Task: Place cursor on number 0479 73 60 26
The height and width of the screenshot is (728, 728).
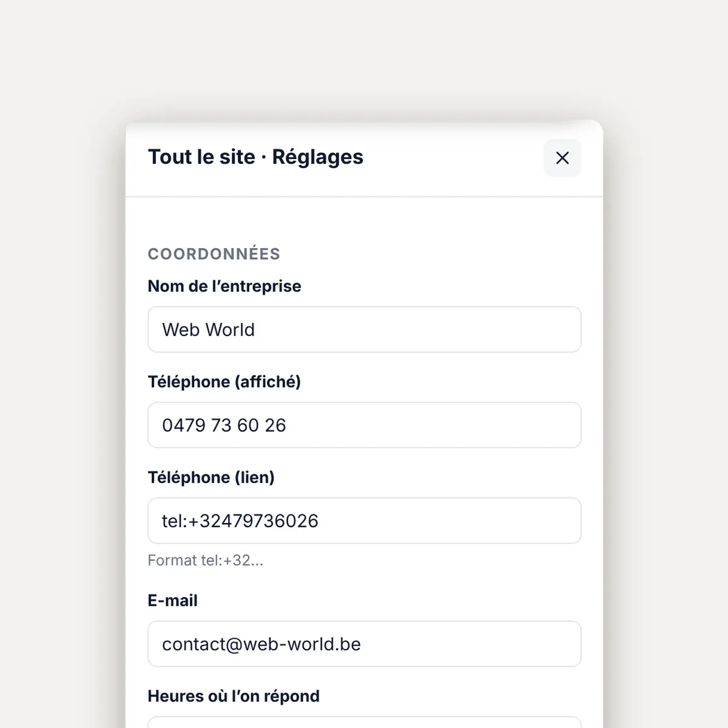Action: (224, 425)
